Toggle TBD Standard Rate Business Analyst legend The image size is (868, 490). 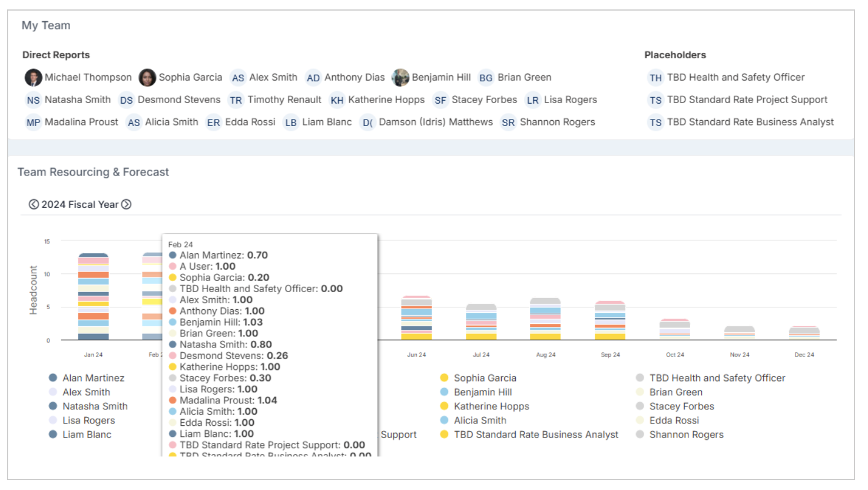coord(529,435)
